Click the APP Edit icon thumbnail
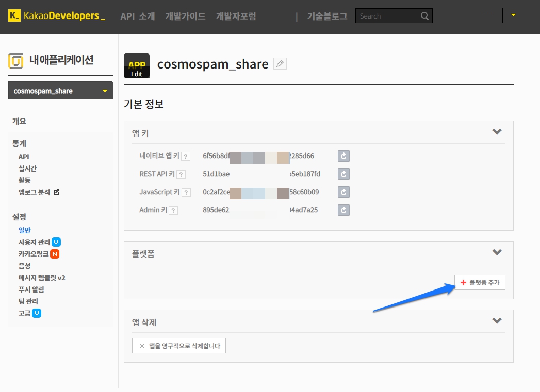The image size is (540, 392). click(137, 65)
